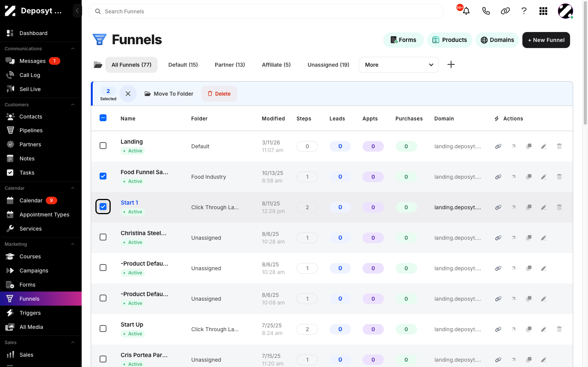Uncheck the Food Funnel Sa... checkbox
The height and width of the screenshot is (367, 588).
(x=103, y=176)
